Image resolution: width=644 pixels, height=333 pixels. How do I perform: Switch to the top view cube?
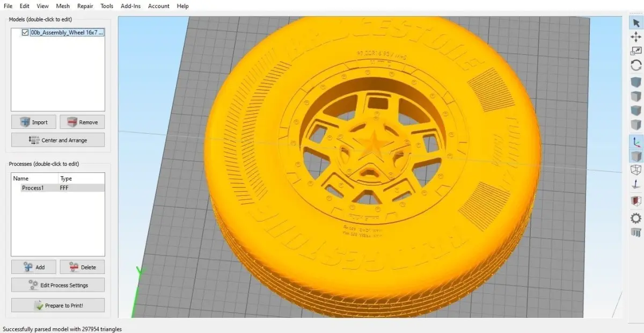tap(636, 97)
